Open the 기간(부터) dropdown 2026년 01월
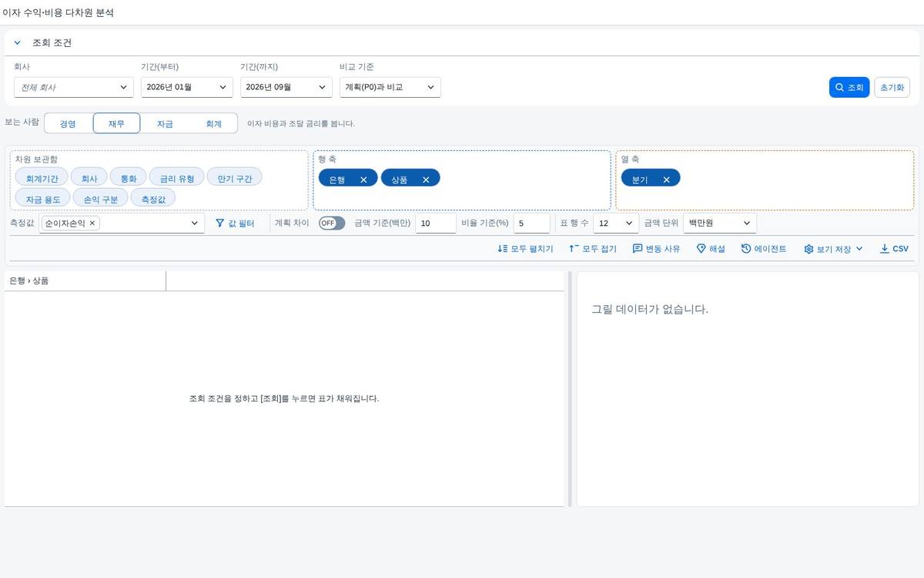The image size is (924, 578). 187,87
